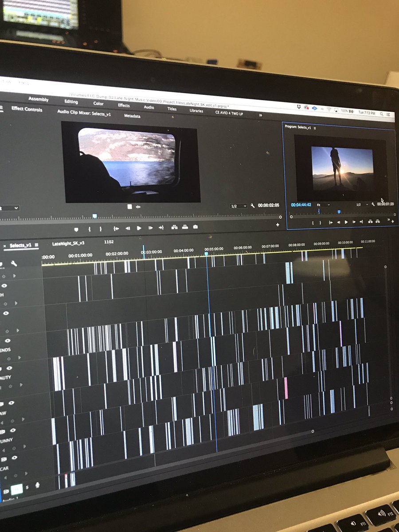399x532 pixels.
Task: Close the Selects_v1 sequence tab
Action: pos(4,246)
